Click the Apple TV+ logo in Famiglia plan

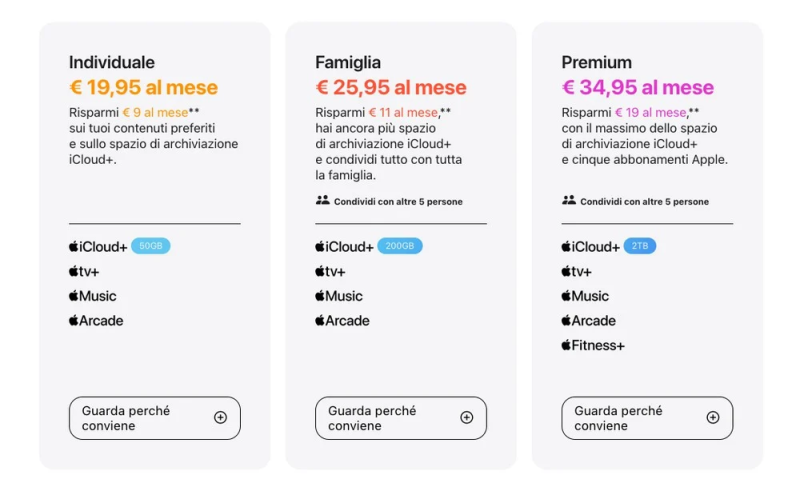330,271
